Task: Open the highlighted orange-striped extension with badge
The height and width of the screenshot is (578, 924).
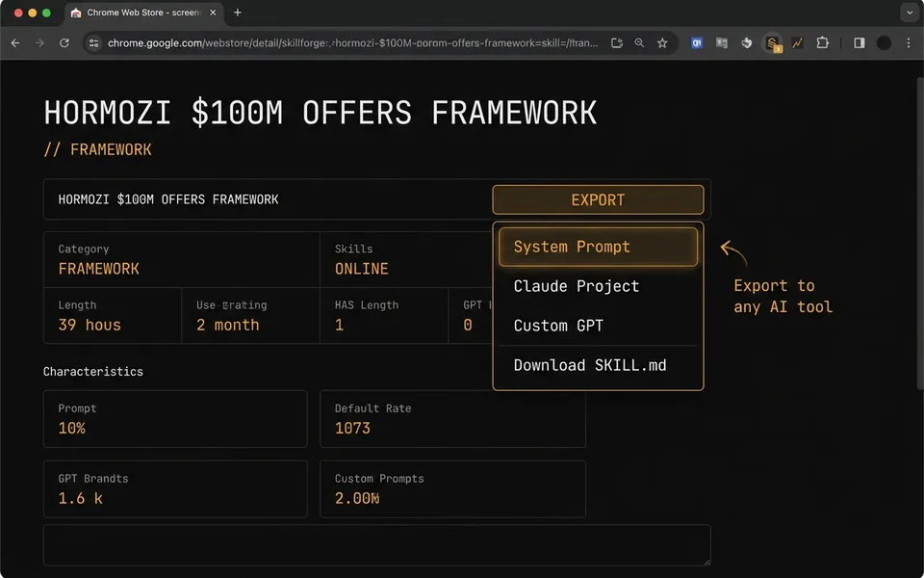Action: coord(773,43)
